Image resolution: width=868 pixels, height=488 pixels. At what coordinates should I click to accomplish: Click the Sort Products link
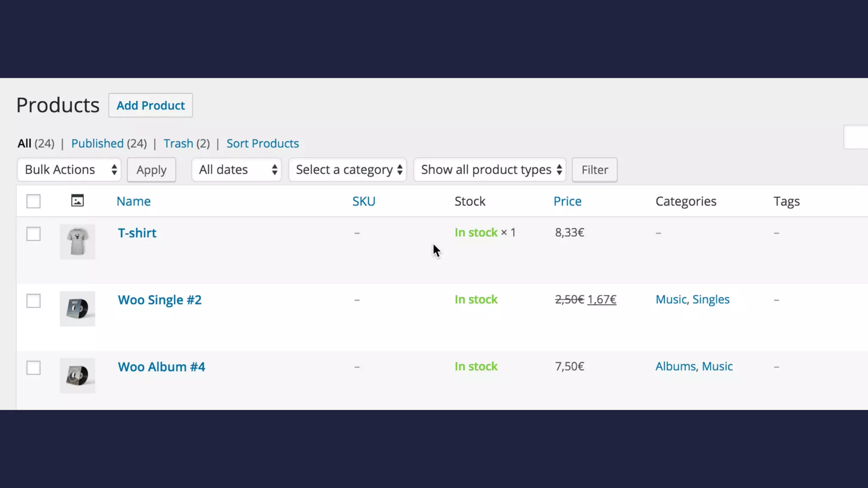262,144
